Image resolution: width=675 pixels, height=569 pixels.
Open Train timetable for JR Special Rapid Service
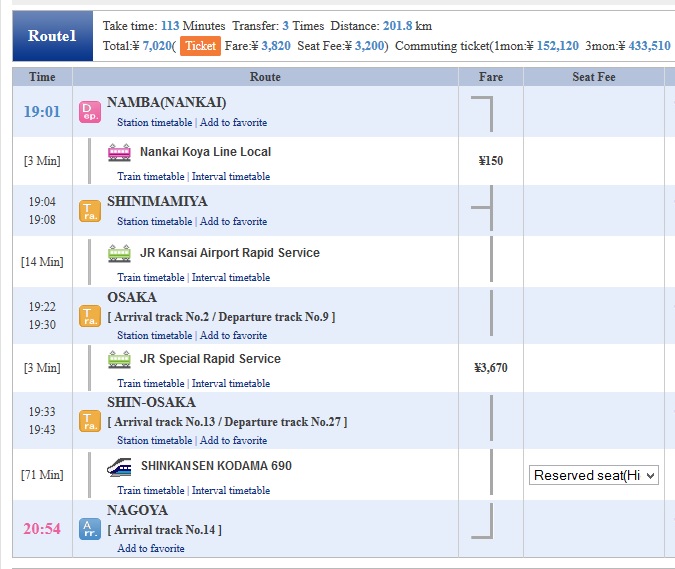point(151,383)
